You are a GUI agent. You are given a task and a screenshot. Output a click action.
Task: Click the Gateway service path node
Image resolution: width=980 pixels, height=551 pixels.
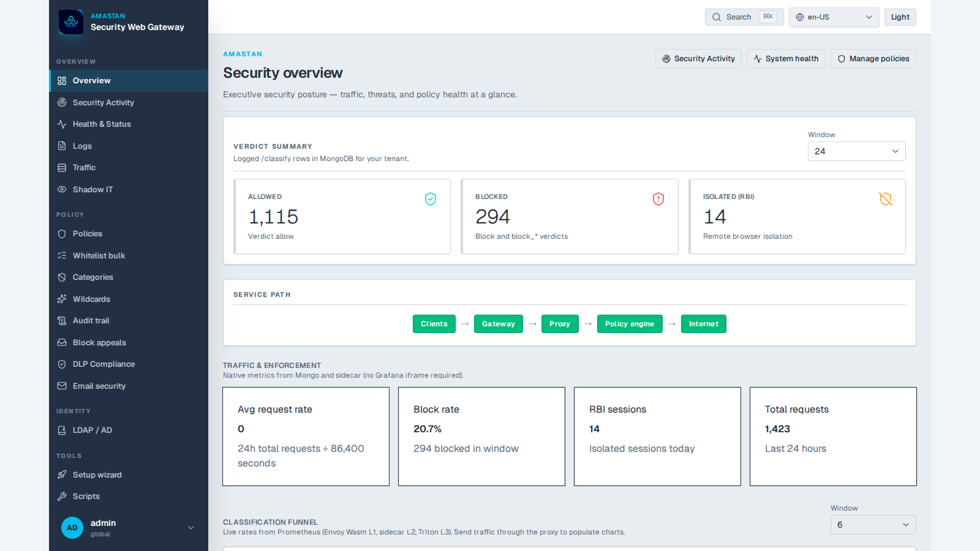pos(498,324)
